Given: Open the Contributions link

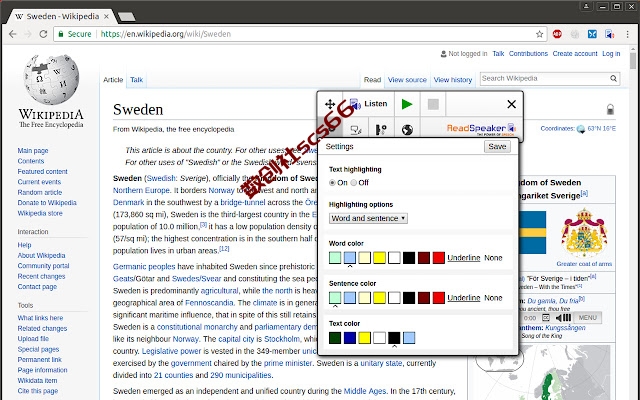Looking at the screenshot, I should click(x=528, y=54).
